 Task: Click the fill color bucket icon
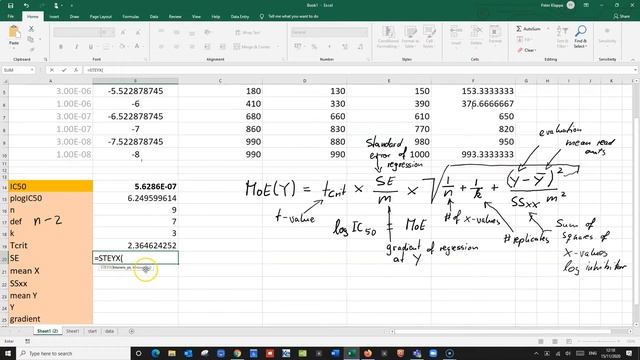click(122, 47)
